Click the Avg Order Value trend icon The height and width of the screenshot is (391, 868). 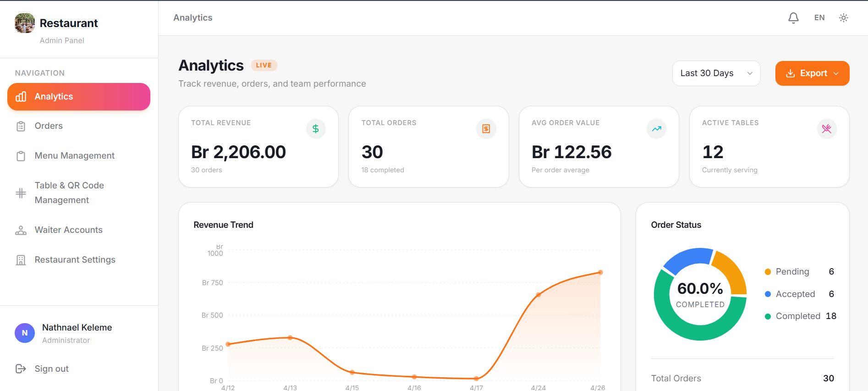click(657, 129)
